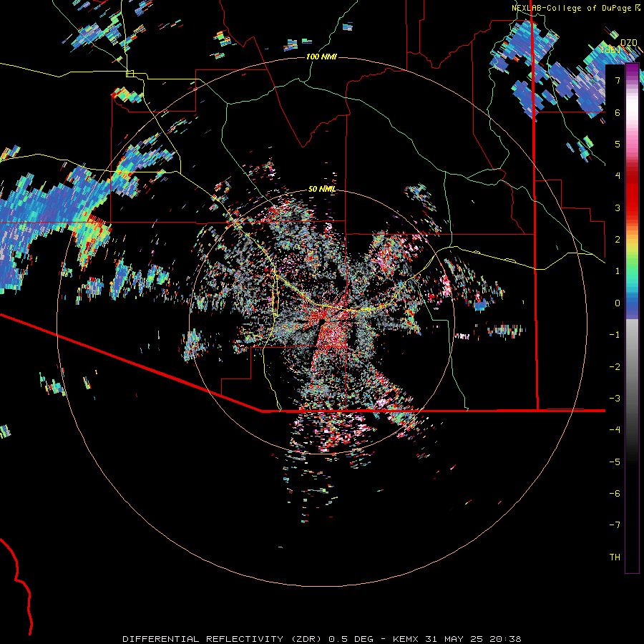The width and height of the screenshot is (644, 644).
Task: Click the 0 value on color scale
Action: pos(618,303)
